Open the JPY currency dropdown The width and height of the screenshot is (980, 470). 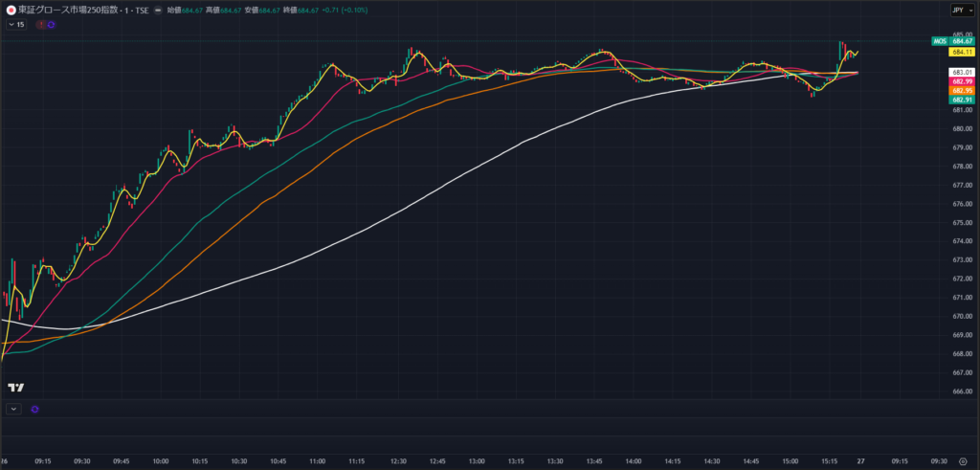(x=958, y=10)
